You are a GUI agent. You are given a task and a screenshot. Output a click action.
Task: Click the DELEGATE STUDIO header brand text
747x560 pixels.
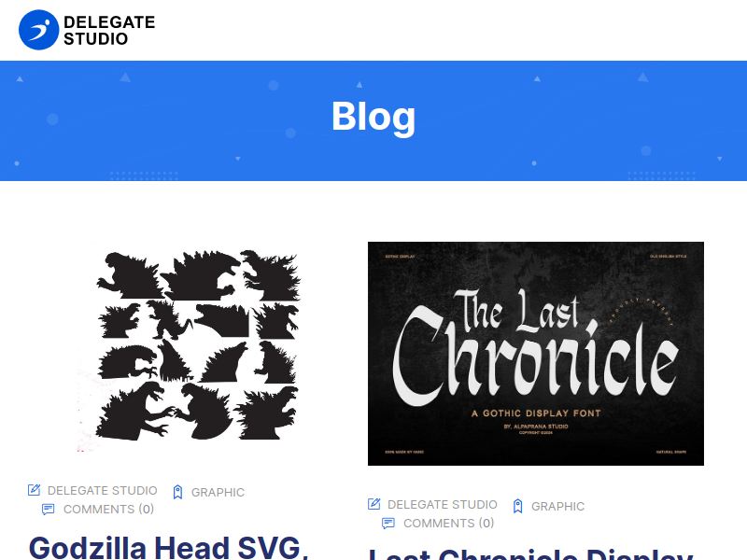click(109, 31)
